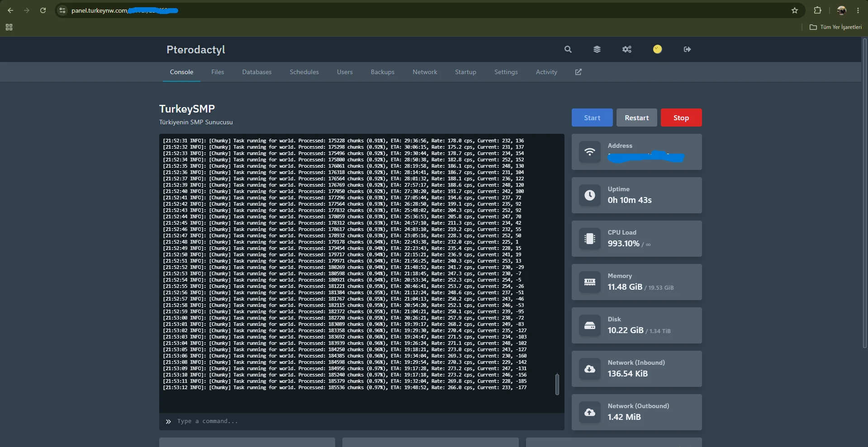This screenshot has width=868, height=447.
Task: Open the Databases tab
Action: [257, 72]
